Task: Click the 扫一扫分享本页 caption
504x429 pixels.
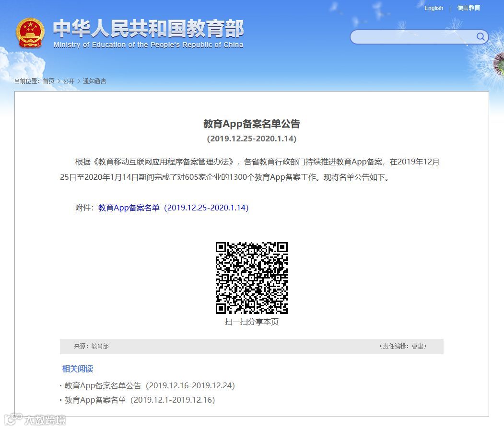Action: coord(252,322)
